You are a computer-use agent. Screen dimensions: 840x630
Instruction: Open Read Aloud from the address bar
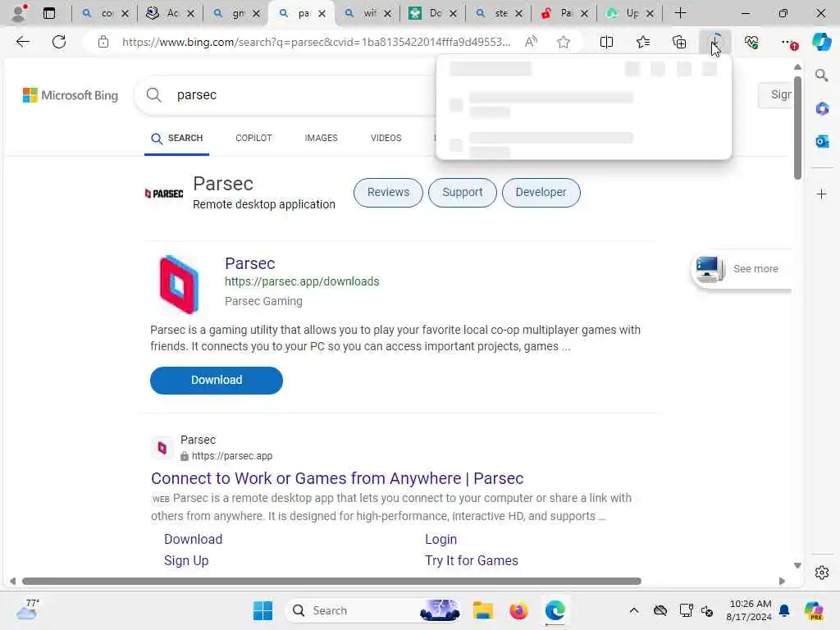pos(531,42)
